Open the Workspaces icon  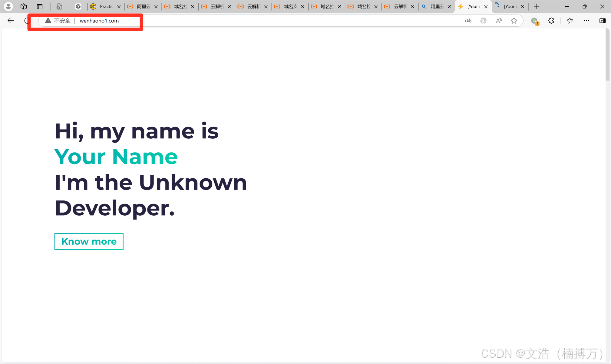[24, 6]
